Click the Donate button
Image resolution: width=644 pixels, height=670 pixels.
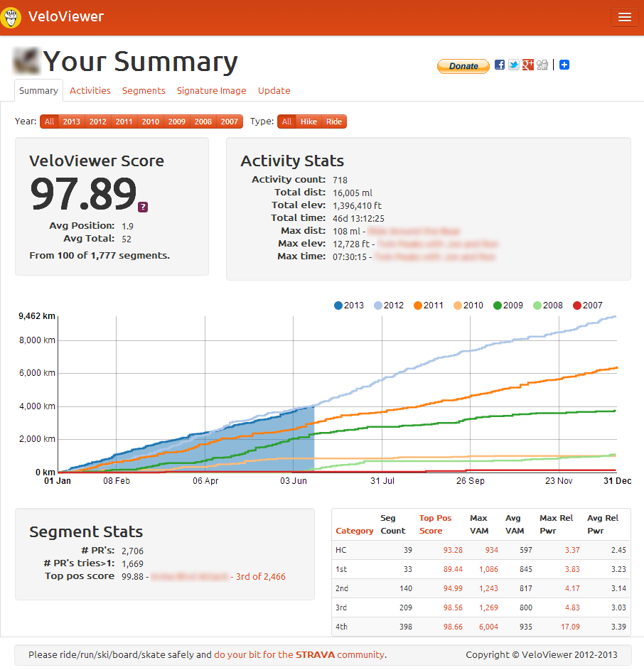click(x=463, y=66)
